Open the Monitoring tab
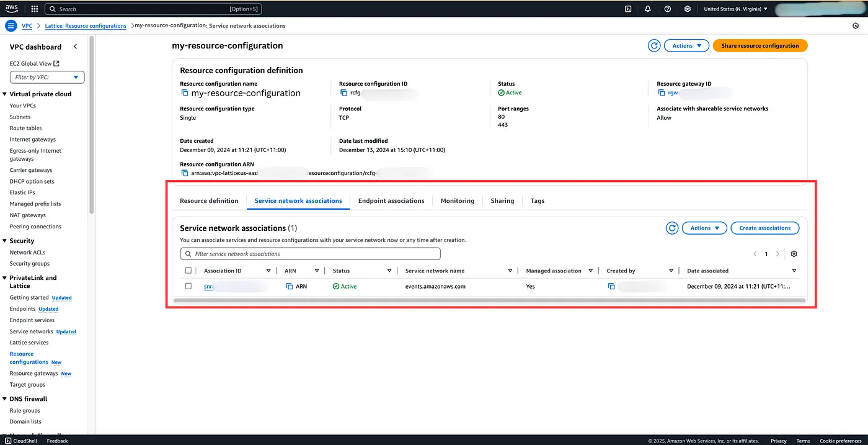This screenshot has width=868, height=445. (x=458, y=200)
